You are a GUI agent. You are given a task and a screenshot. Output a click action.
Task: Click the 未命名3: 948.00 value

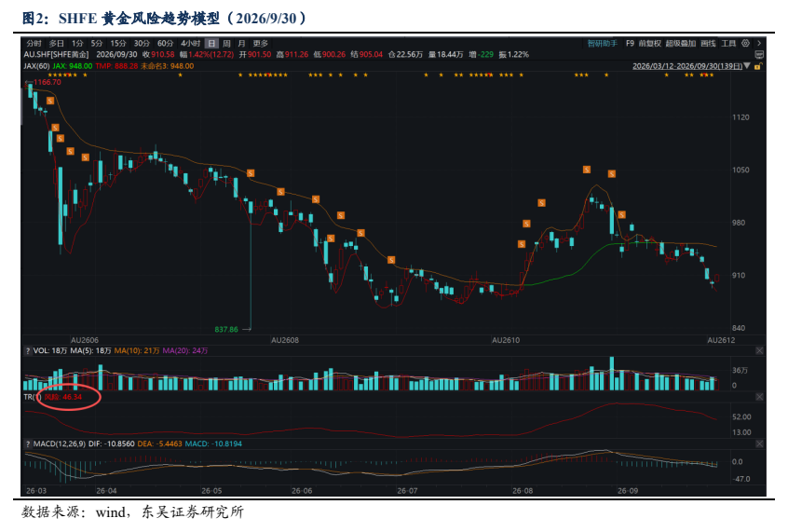tap(168, 66)
